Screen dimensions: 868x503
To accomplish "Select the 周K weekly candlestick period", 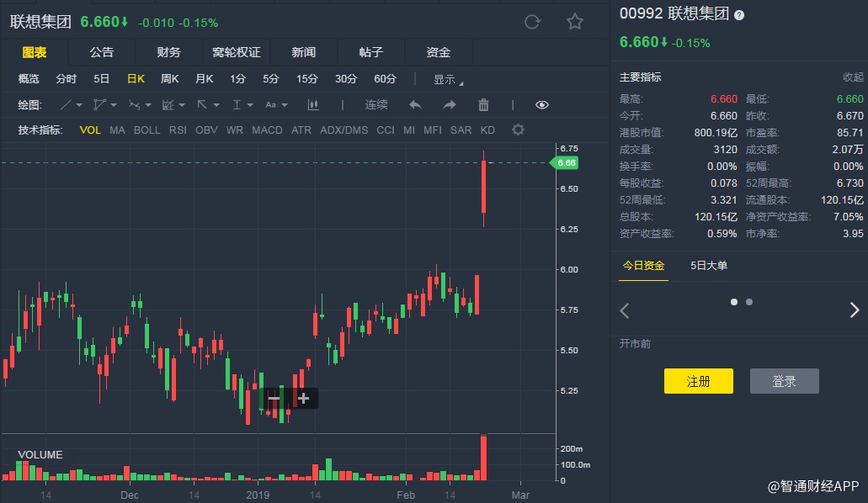I will click(169, 79).
